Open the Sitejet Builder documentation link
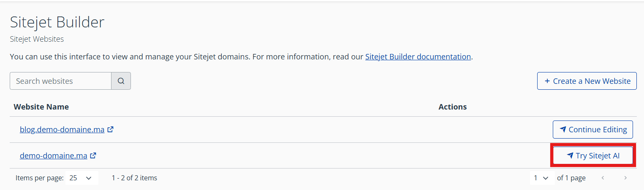This screenshot has height=190, width=644. [x=418, y=56]
